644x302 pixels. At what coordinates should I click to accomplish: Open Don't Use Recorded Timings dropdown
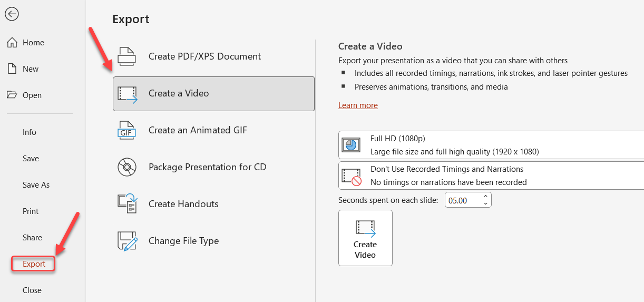pyautogui.click(x=491, y=176)
